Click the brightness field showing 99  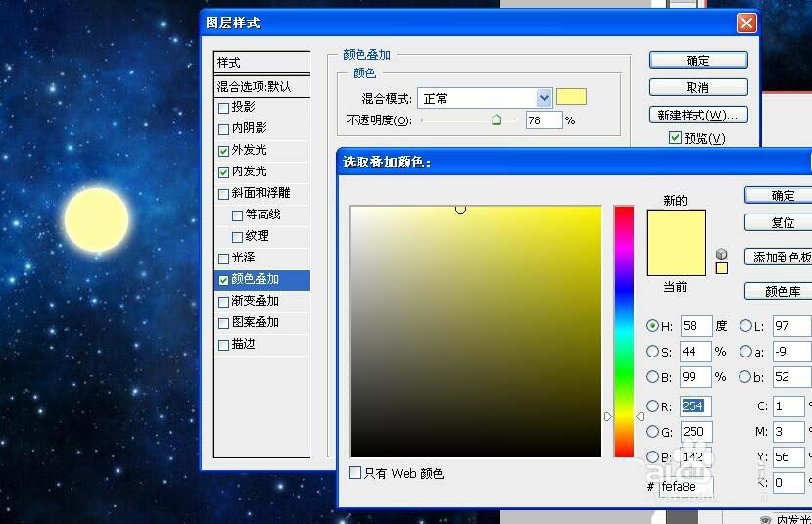click(696, 376)
